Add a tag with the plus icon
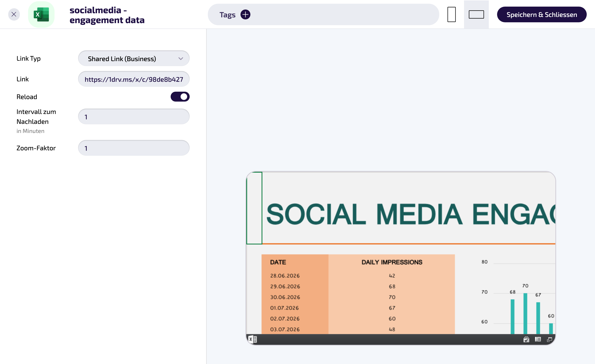This screenshot has height=364, width=595. pyautogui.click(x=245, y=14)
